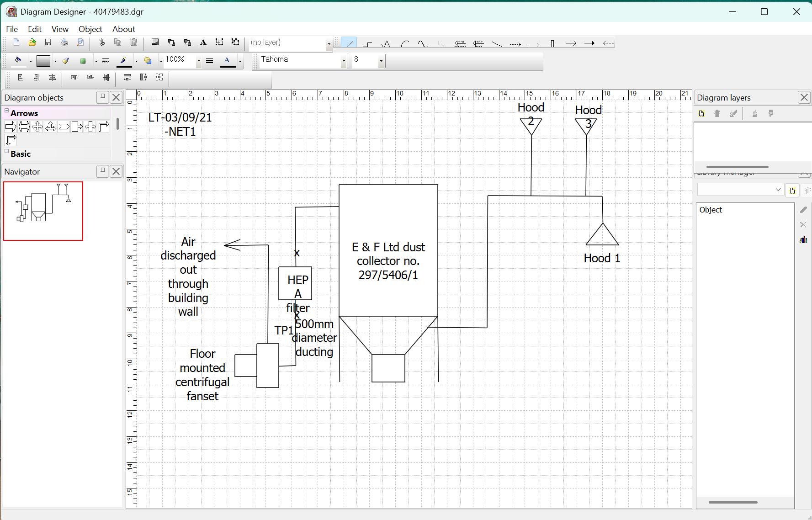Click the scissors Cut icon
The image size is (812, 520).
(x=102, y=42)
